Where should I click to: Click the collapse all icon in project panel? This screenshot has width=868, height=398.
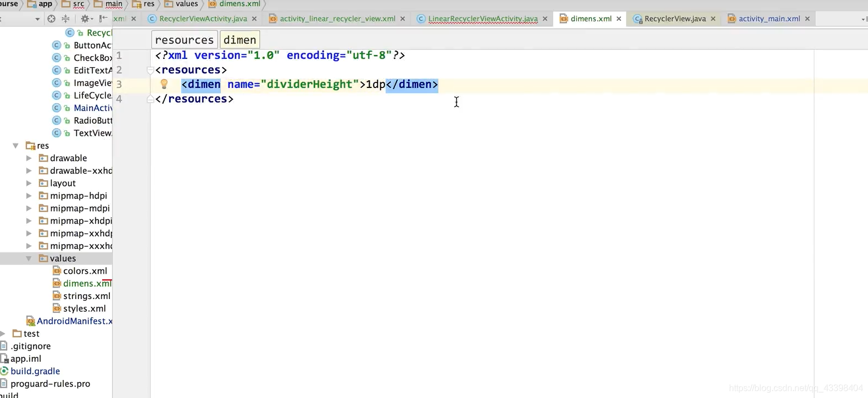click(65, 19)
